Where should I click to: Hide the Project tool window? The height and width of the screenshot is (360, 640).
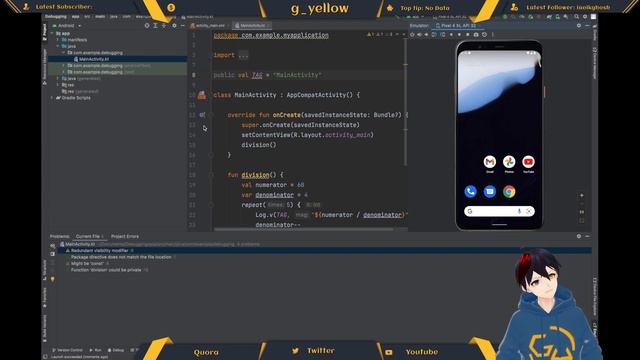[182, 25]
